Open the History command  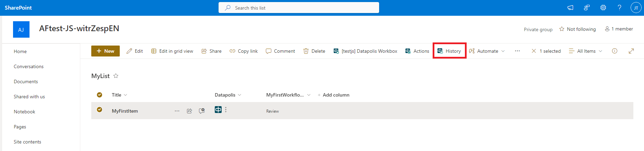point(449,51)
